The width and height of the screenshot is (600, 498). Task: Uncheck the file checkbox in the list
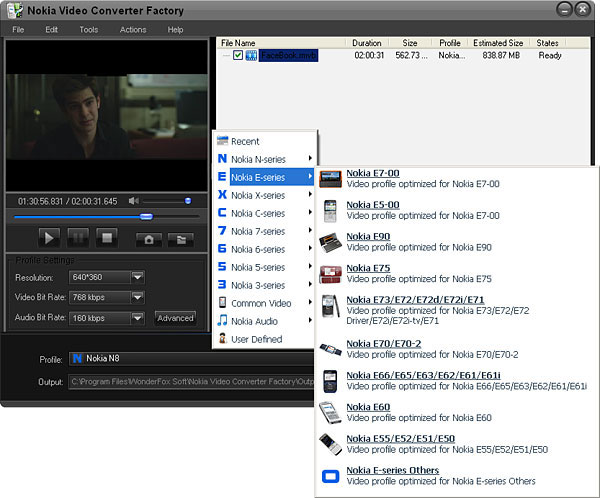(237, 56)
